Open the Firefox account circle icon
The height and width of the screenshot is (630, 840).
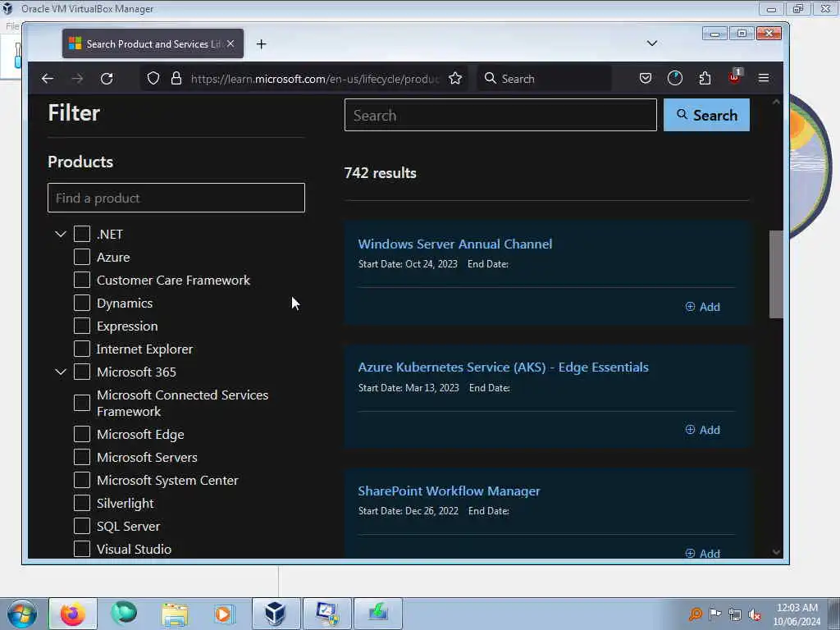coord(675,78)
